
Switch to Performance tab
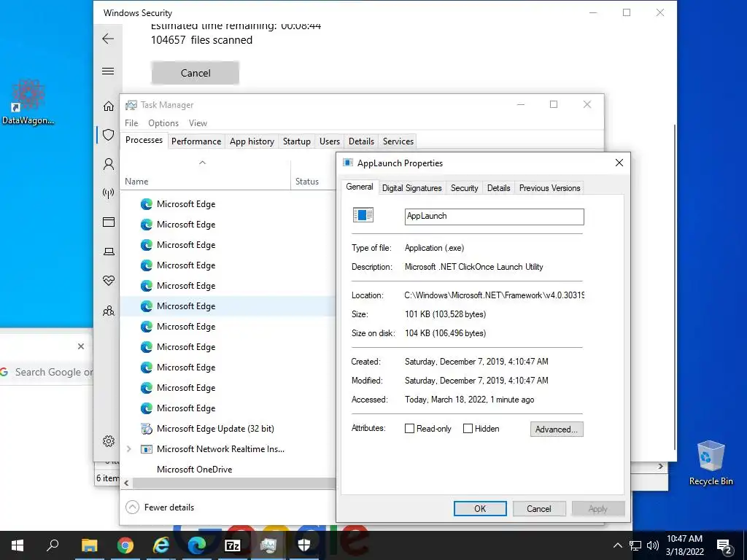(196, 141)
